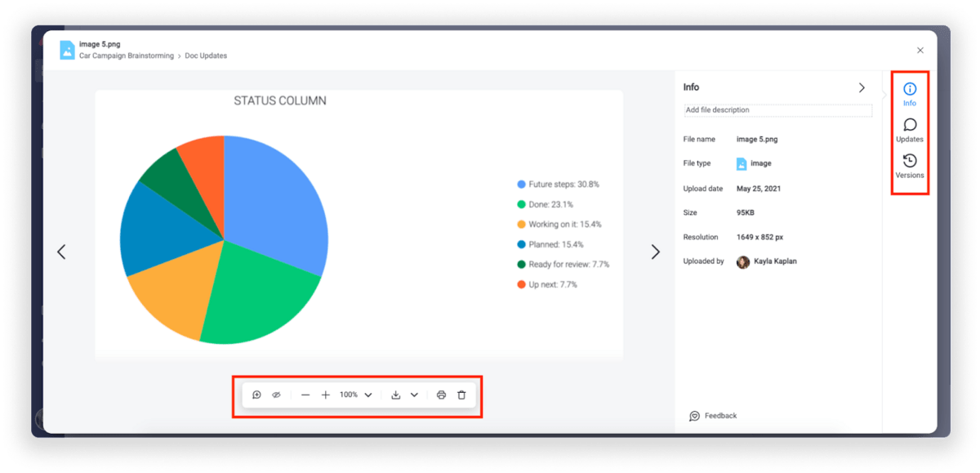Show the Versions tab

click(910, 166)
